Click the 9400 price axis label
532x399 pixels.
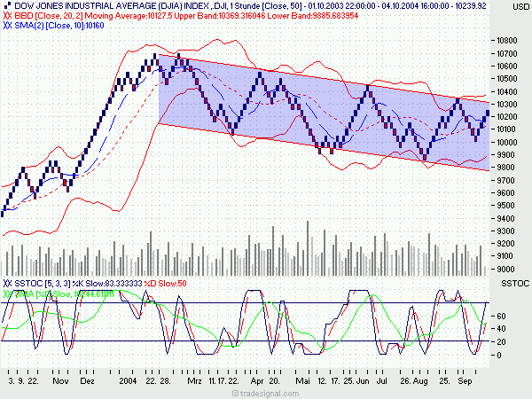(x=505, y=218)
